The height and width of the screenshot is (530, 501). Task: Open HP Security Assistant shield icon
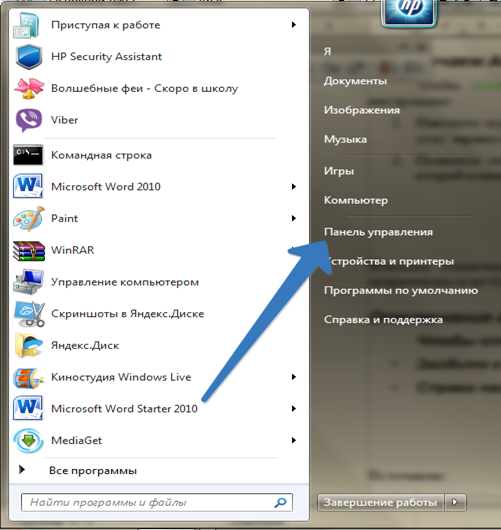29,57
